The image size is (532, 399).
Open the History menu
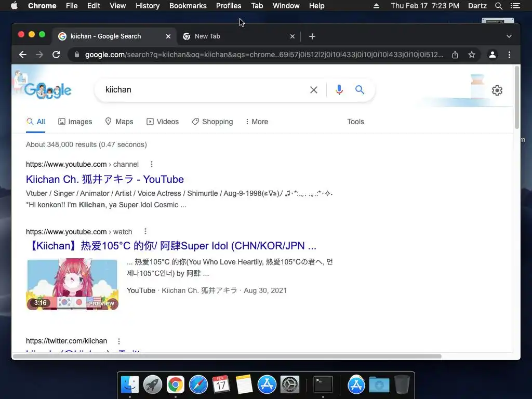tap(148, 6)
